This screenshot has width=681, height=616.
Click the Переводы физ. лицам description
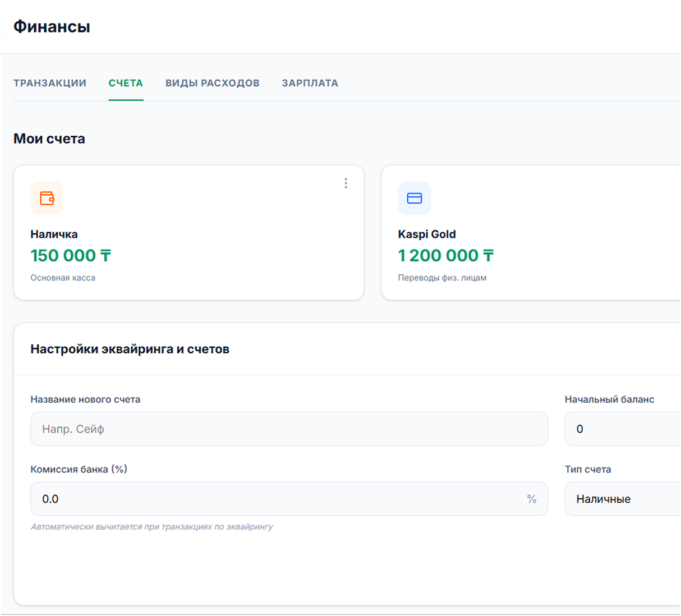(x=442, y=278)
